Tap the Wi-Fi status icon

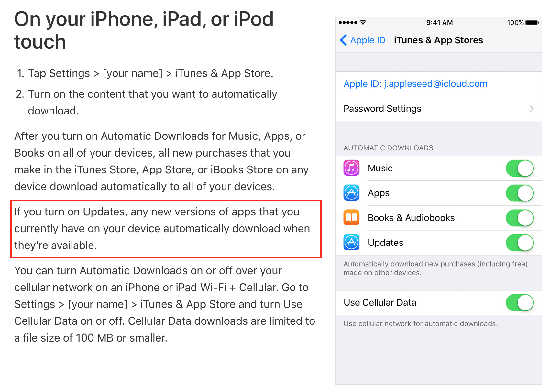click(x=363, y=22)
